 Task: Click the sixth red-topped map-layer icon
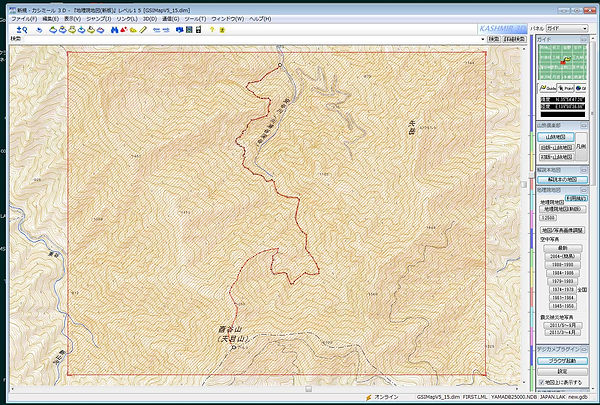(100, 30)
